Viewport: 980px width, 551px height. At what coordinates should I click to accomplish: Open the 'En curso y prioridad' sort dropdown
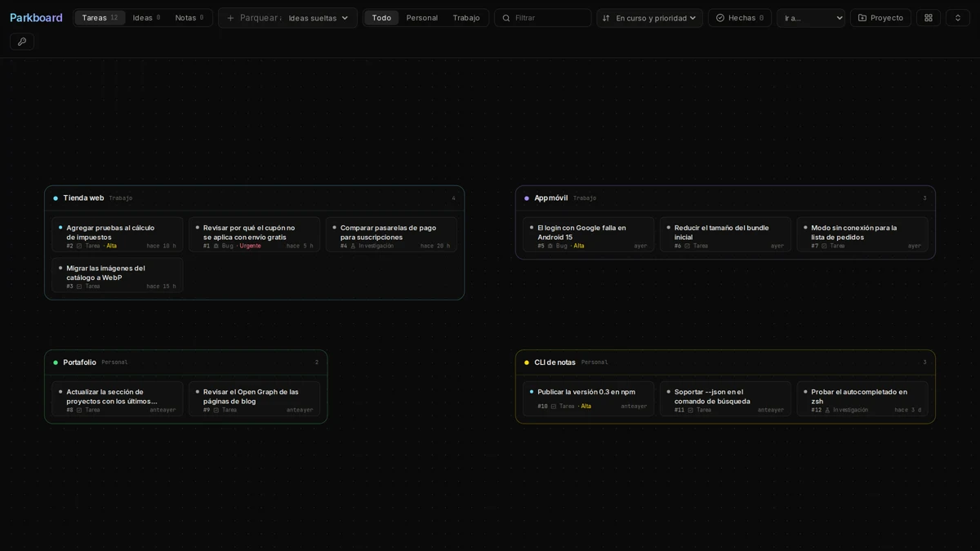pos(650,18)
